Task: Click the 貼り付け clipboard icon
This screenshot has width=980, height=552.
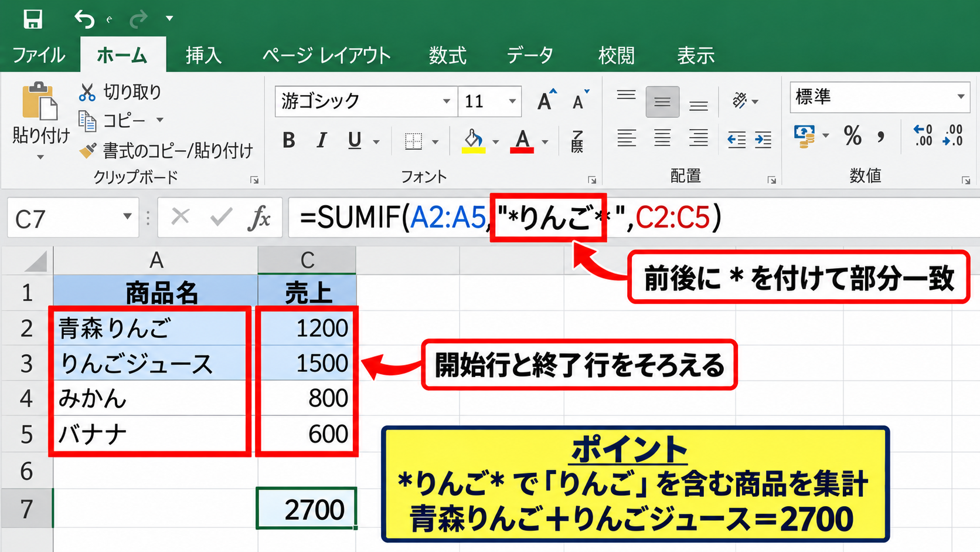Action: tap(40, 101)
